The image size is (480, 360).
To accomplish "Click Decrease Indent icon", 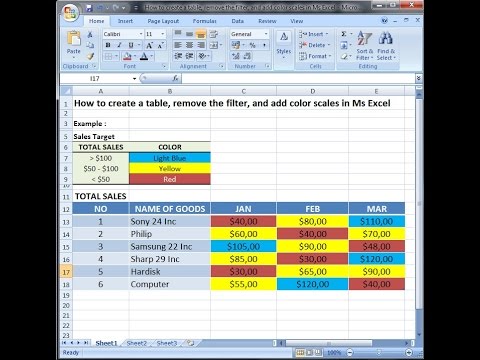I will tap(178, 56).
